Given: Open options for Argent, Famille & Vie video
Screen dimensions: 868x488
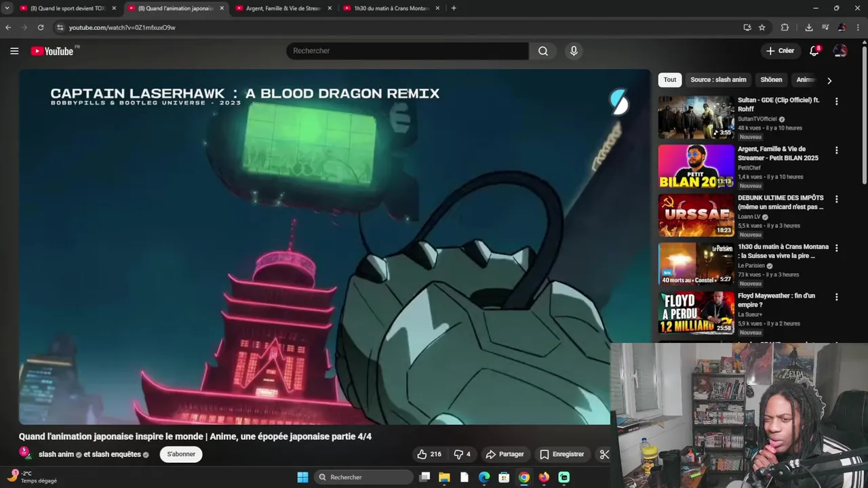Looking at the screenshot, I should [836, 150].
